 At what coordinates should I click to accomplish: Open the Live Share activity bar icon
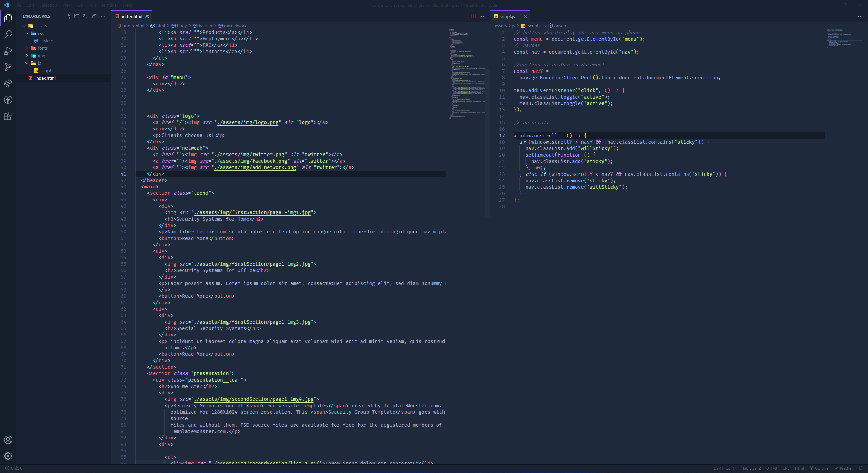pos(8,83)
